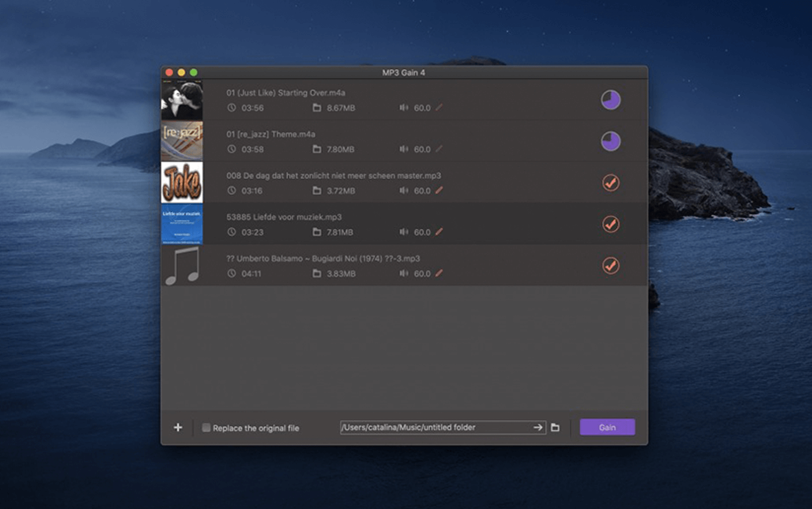Click the 03:23 duration text
812x509 pixels.
click(253, 232)
